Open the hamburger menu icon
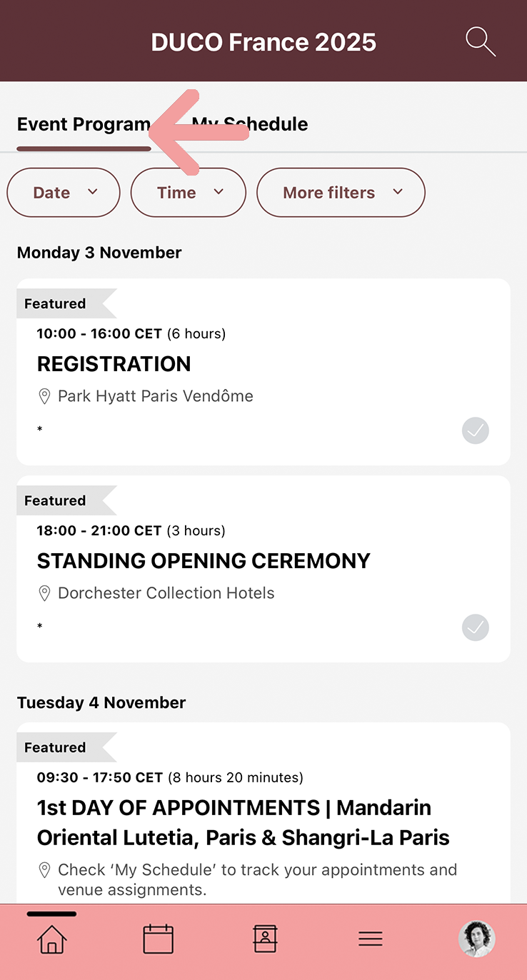Image resolution: width=527 pixels, height=980 pixels. click(x=371, y=939)
